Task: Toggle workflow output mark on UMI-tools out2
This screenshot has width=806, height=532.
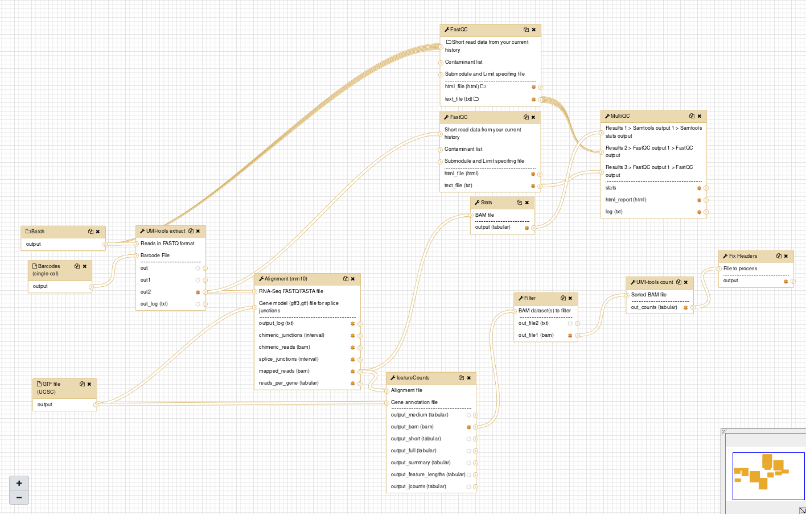Action: pos(198,292)
